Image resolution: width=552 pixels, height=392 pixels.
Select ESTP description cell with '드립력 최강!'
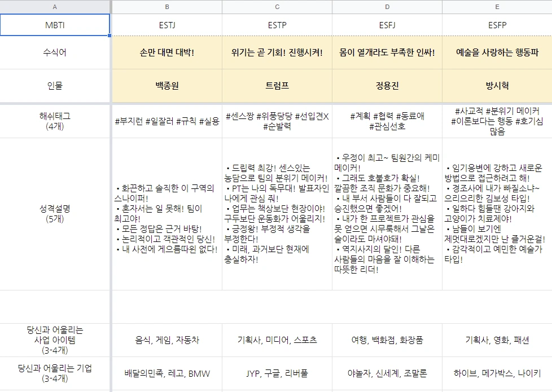277,214
